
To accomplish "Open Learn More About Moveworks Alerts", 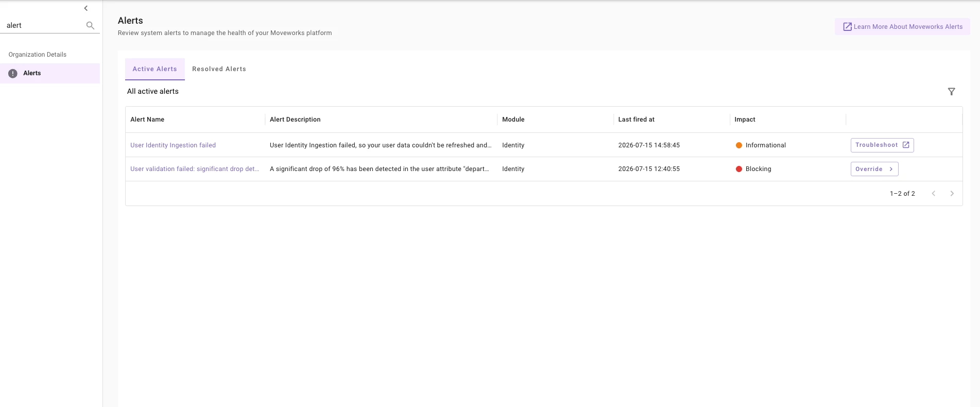I will (902, 27).
